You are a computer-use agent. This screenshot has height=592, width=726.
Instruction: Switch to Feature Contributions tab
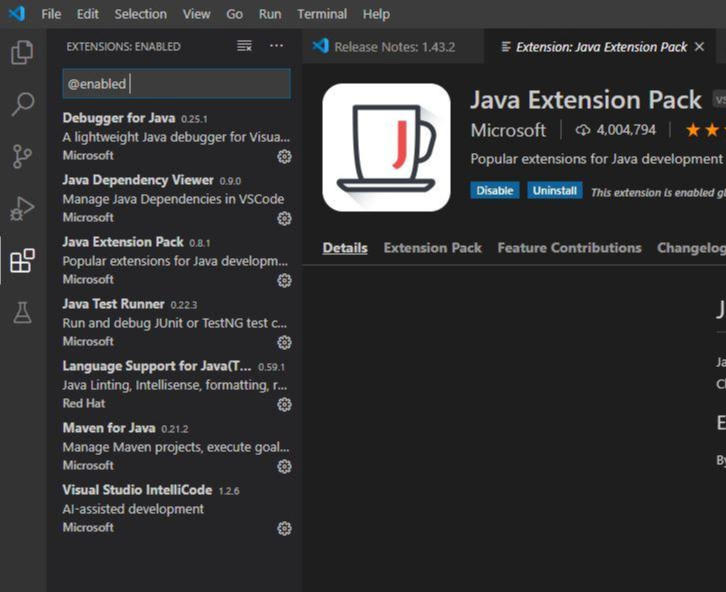(570, 248)
